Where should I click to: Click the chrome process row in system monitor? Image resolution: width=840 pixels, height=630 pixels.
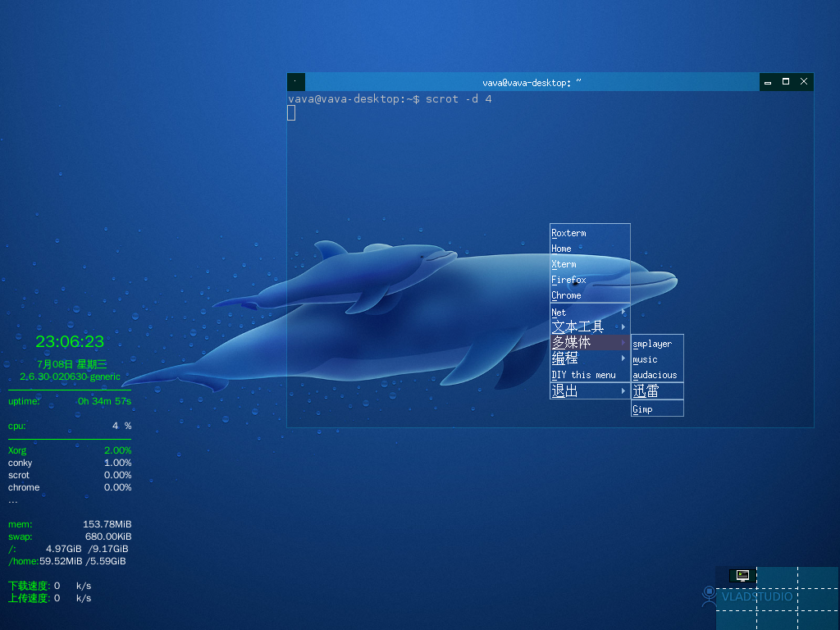[70, 487]
